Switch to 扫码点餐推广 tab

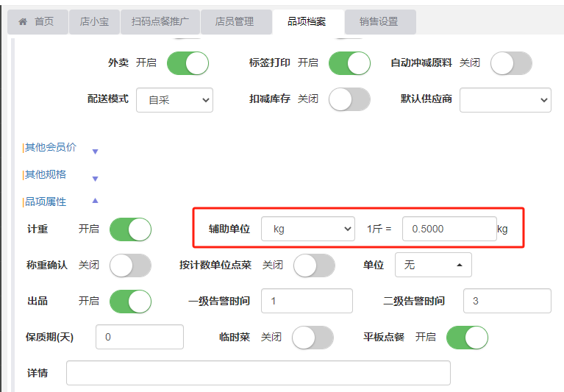pos(160,22)
